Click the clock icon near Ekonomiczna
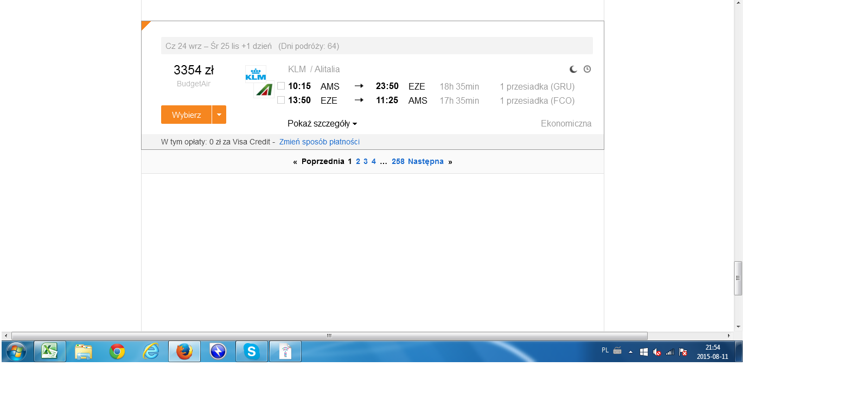Image resolution: width=868 pixels, height=417 pixels. (x=587, y=69)
